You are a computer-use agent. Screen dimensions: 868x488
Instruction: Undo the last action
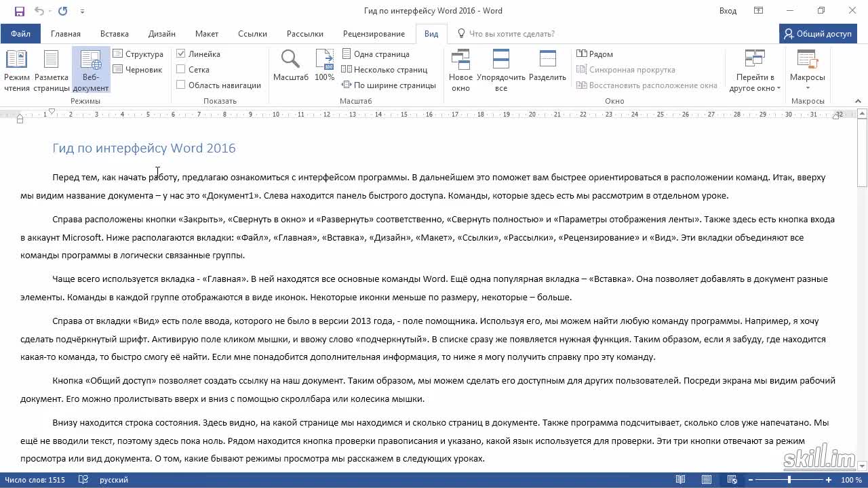(x=39, y=11)
